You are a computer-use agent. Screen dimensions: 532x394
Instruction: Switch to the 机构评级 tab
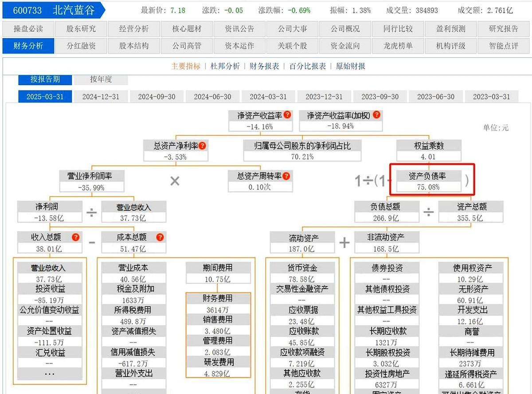tap(450, 46)
